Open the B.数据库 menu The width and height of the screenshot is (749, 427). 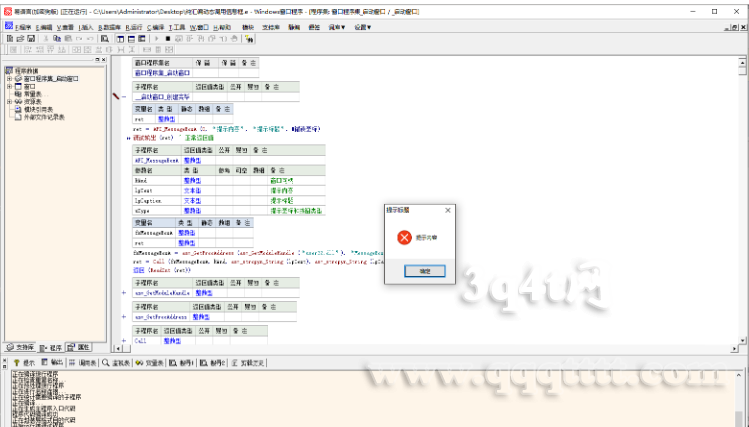109,27
